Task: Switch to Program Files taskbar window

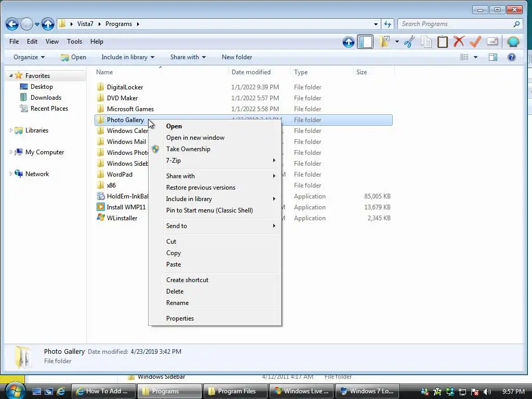Action: (x=235, y=391)
